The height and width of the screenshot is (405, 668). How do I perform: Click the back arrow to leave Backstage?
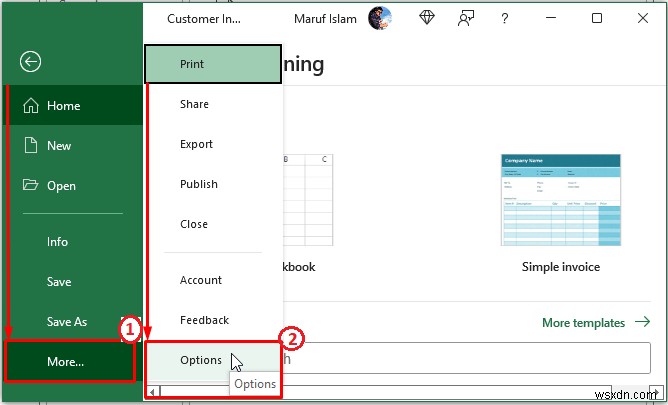coord(30,62)
